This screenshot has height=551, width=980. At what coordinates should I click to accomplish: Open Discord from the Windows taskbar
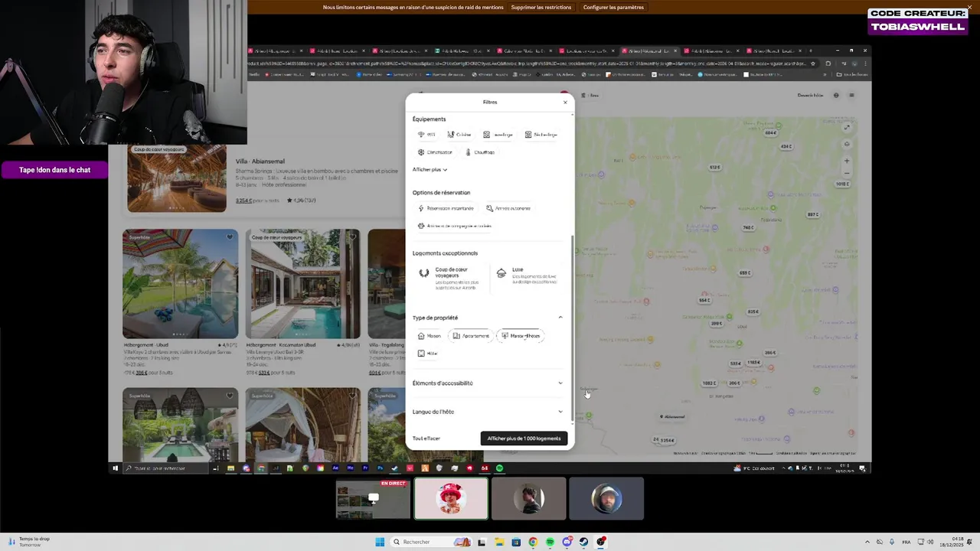click(567, 542)
